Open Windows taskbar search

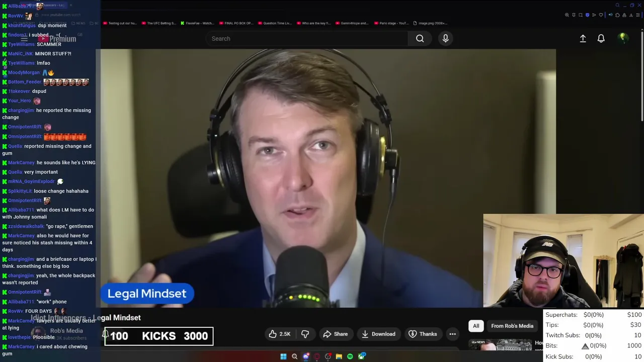[294, 356]
